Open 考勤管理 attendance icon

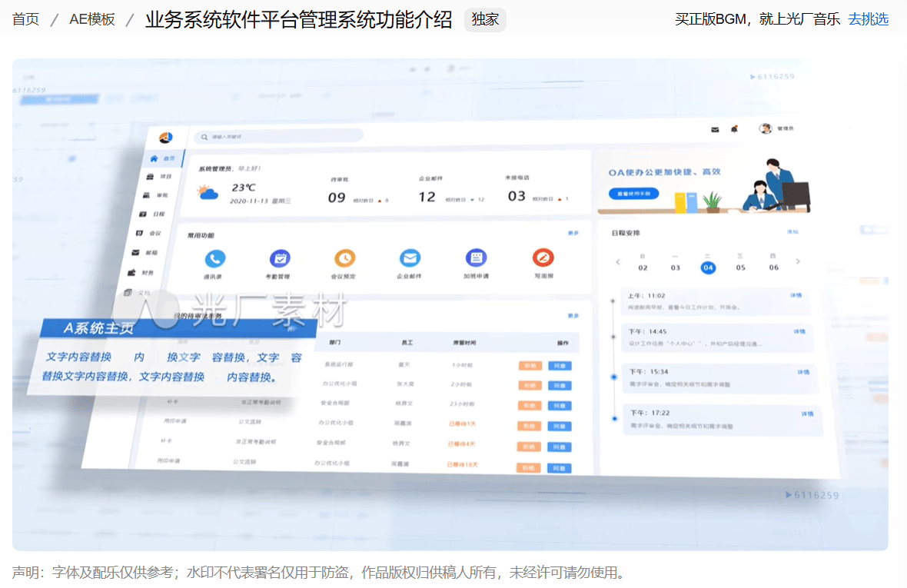click(280, 258)
